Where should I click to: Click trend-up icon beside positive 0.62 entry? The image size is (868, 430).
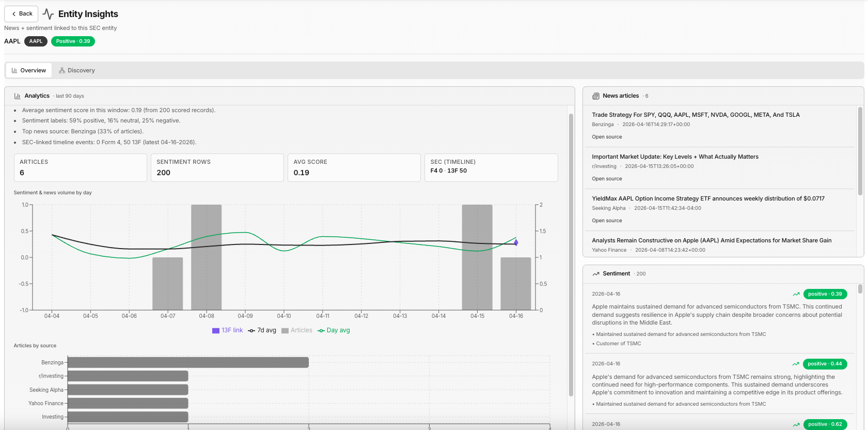point(796,424)
